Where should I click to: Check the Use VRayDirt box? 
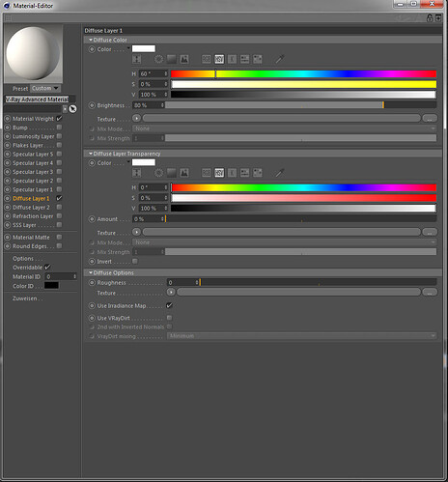169,318
